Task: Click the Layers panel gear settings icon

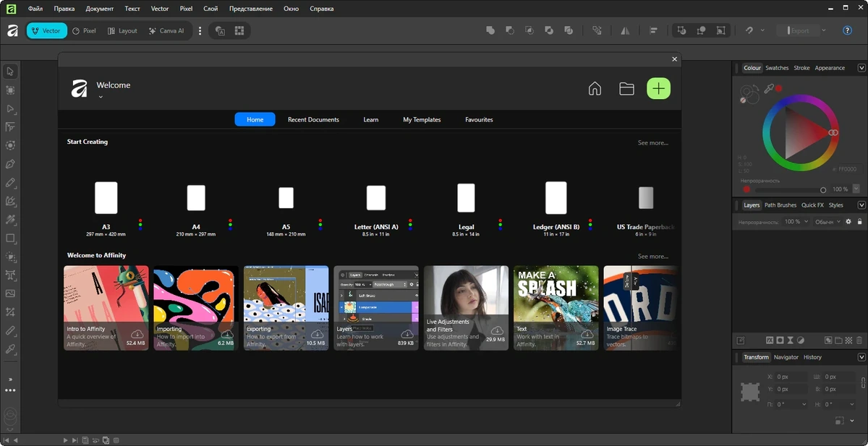Action: click(x=848, y=221)
